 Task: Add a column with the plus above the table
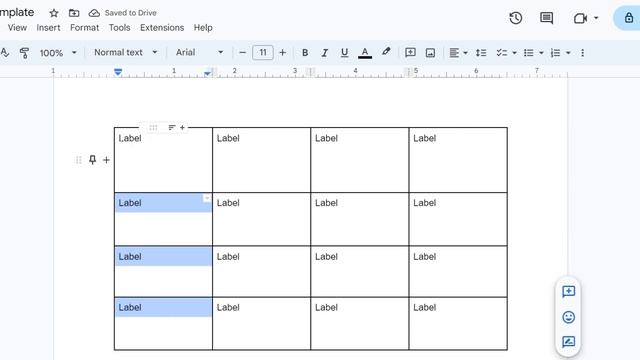182,128
